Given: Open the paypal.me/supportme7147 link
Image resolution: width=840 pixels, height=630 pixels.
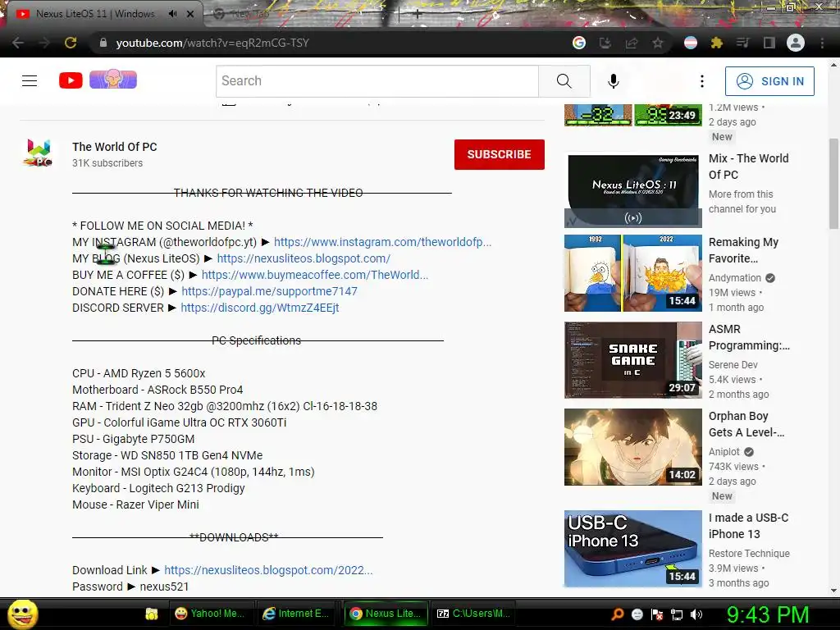Looking at the screenshot, I should (269, 291).
